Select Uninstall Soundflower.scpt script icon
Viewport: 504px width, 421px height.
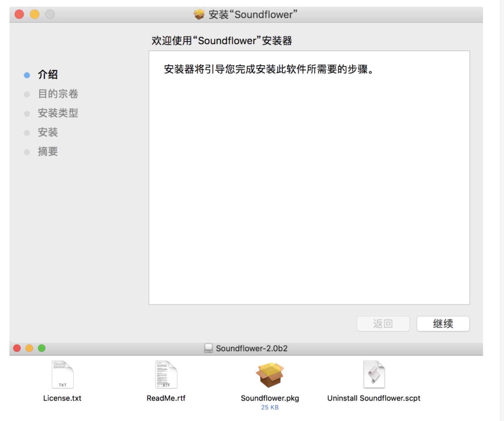pos(374,375)
